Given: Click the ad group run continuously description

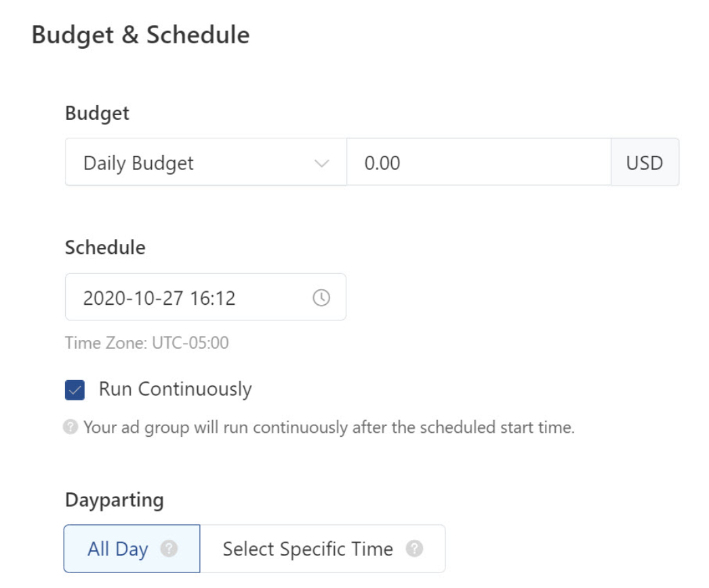Looking at the screenshot, I should coord(329,427).
